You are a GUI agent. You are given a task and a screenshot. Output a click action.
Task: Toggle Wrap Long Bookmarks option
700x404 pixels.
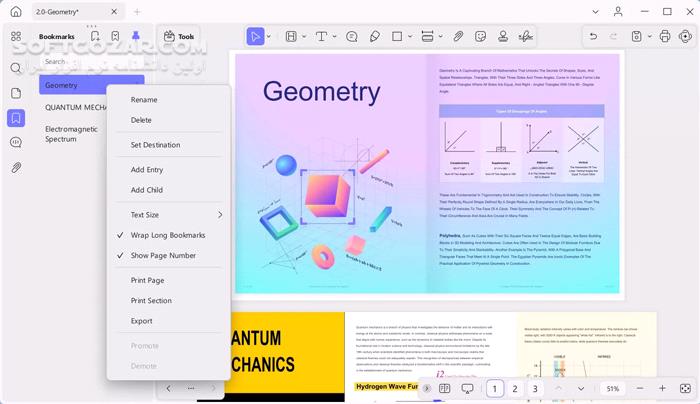168,235
